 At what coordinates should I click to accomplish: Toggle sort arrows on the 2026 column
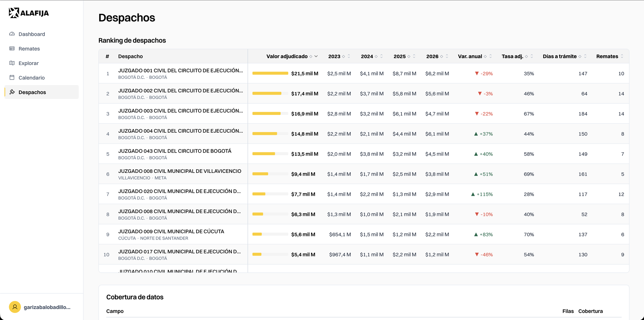447,56
